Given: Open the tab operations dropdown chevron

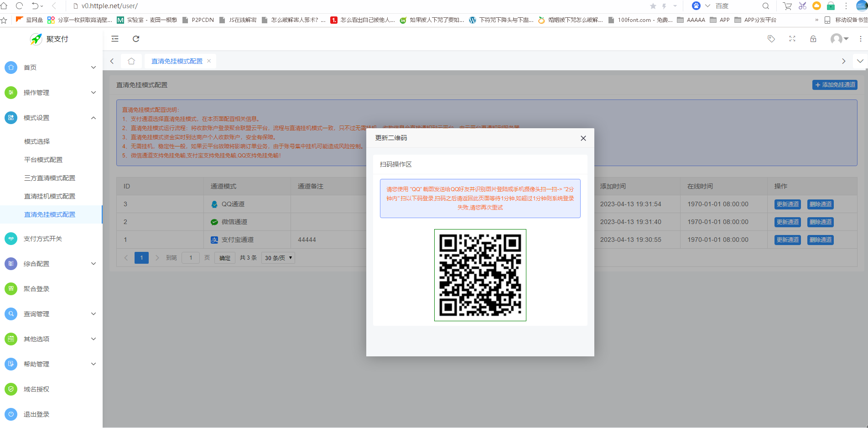Looking at the screenshot, I should coord(860,61).
